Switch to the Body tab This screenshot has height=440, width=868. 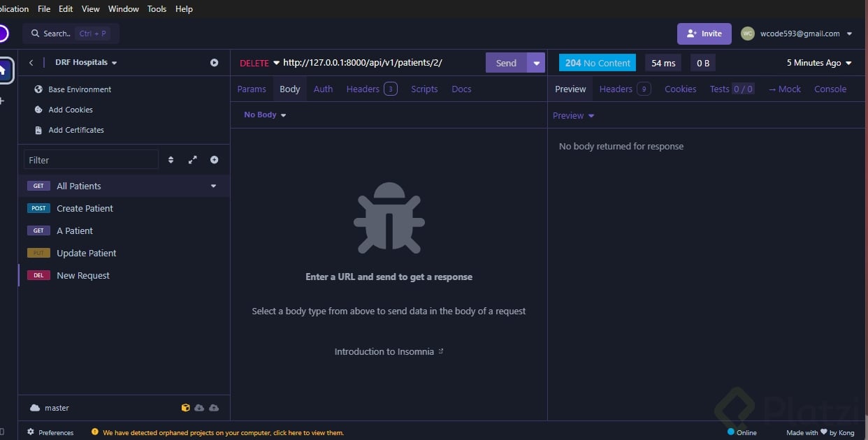290,89
